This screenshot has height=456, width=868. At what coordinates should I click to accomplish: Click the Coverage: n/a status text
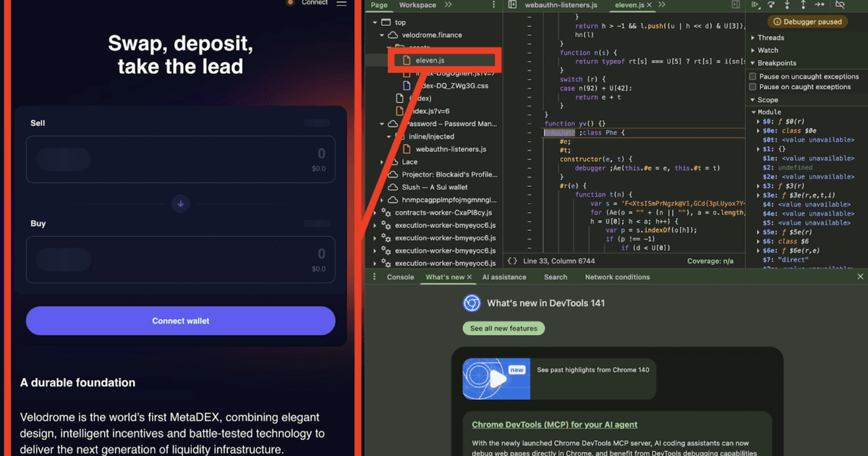tap(710, 261)
